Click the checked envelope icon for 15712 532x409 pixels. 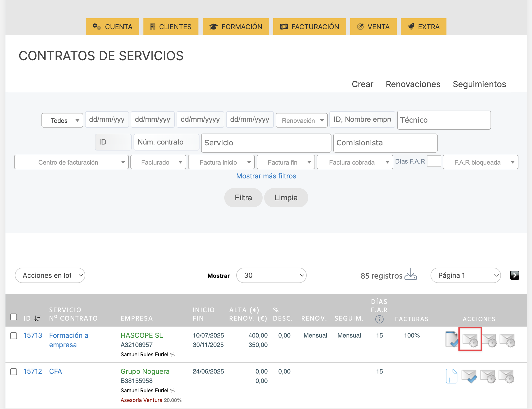point(469,376)
